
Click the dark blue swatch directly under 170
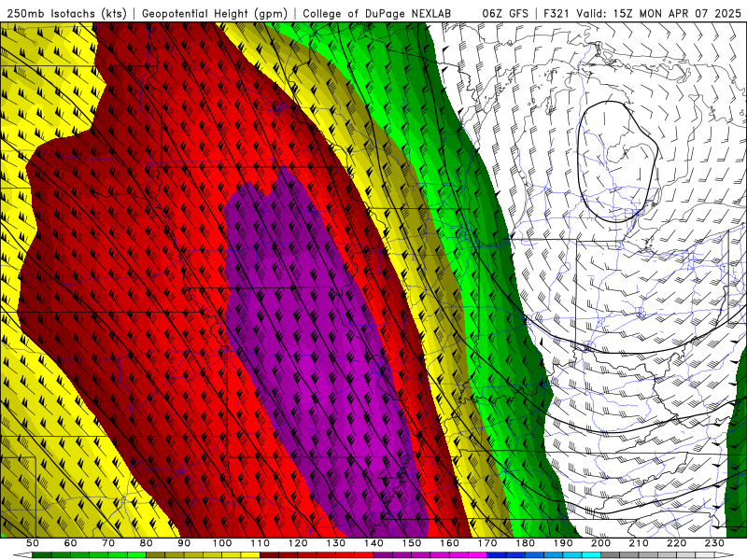(x=497, y=555)
